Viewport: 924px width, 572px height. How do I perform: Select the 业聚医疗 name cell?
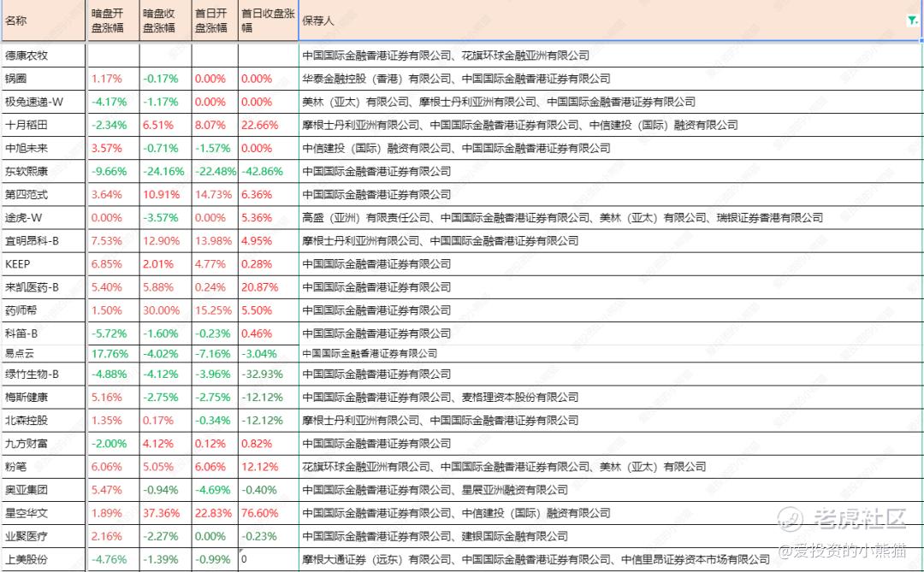44,536
